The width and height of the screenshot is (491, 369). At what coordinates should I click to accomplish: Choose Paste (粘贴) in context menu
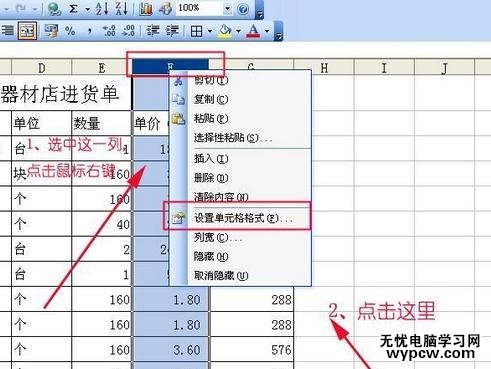[x=240, y=118]
